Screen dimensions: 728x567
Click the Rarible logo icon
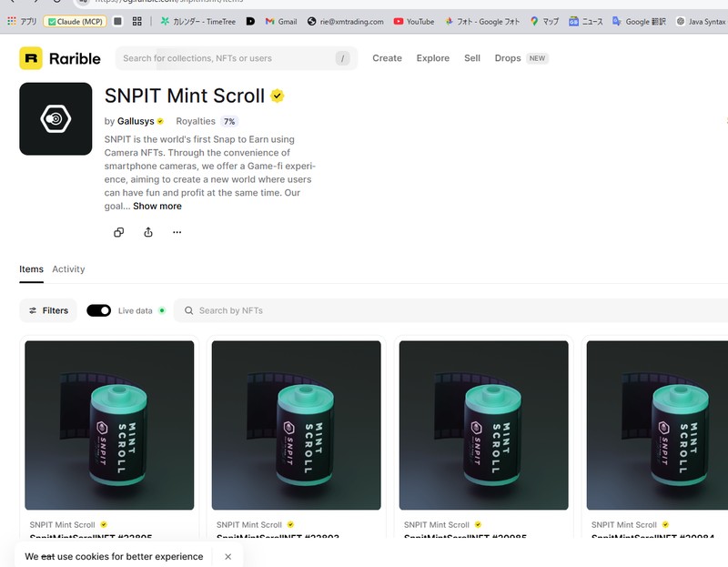click(31, 58)
